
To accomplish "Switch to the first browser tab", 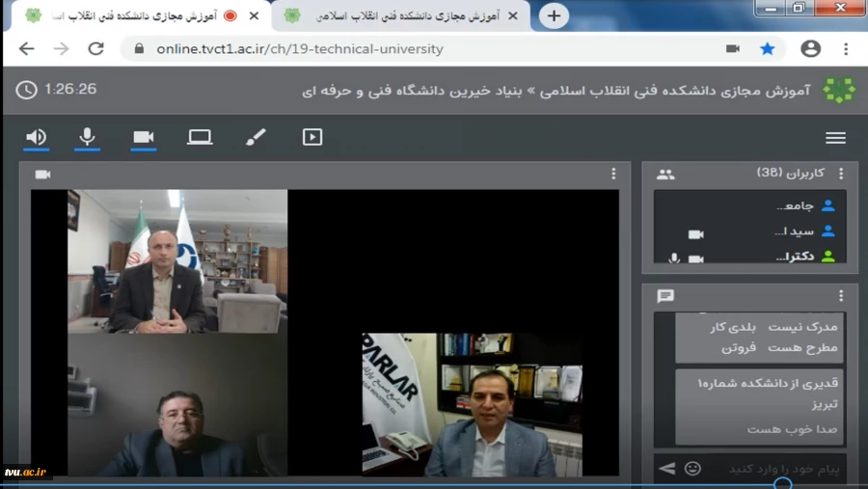I will 135,16.
